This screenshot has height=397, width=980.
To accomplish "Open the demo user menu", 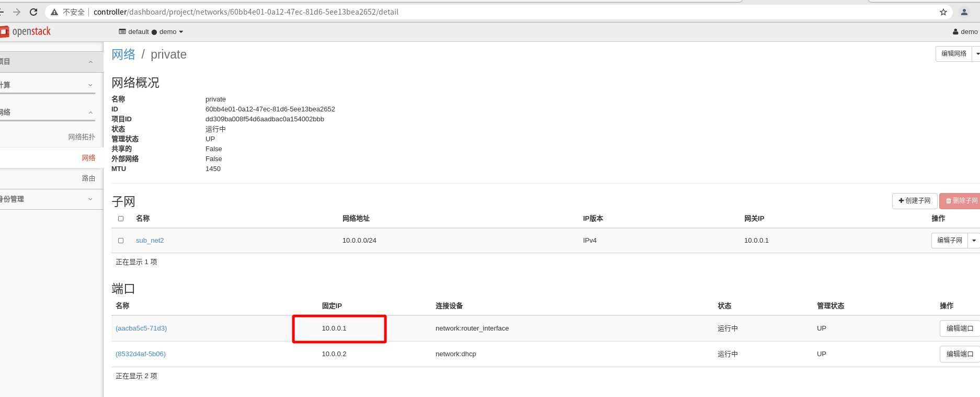I will (x=965, y=32).
